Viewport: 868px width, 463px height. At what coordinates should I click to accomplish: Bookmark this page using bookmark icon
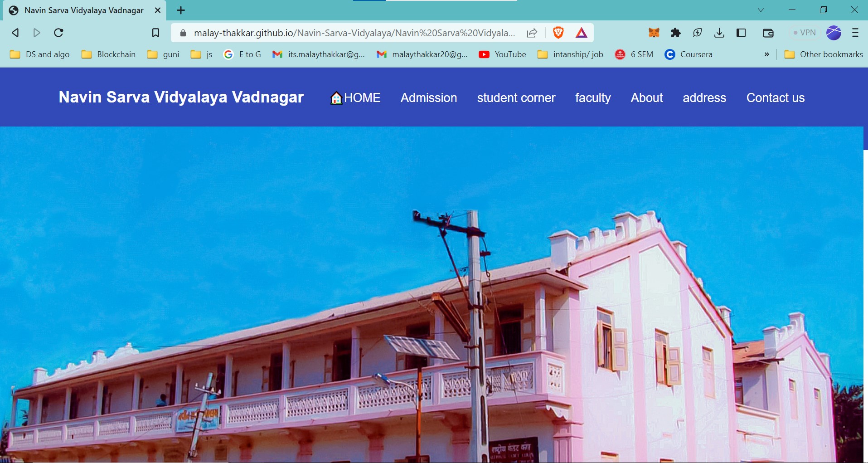point(155,33)
